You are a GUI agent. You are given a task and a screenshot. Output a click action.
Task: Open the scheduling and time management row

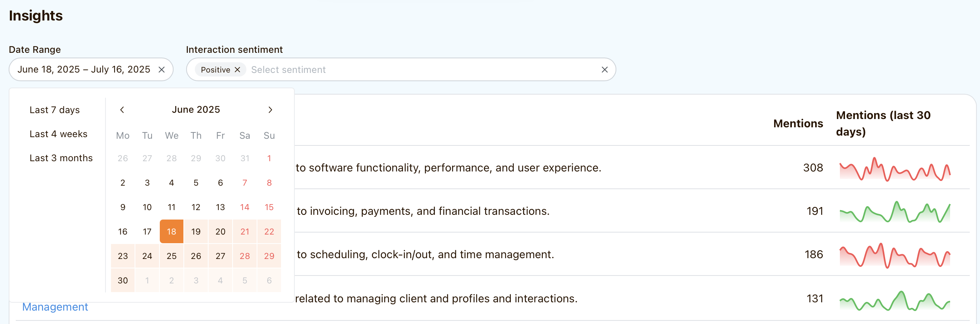[425, 254]
